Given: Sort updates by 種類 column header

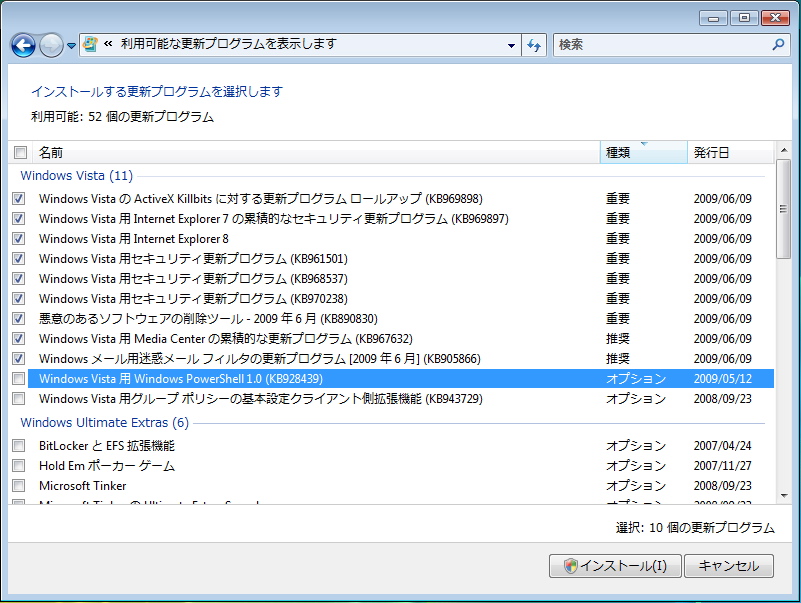Looking at the screenshot, I should [x=643, y=152].
